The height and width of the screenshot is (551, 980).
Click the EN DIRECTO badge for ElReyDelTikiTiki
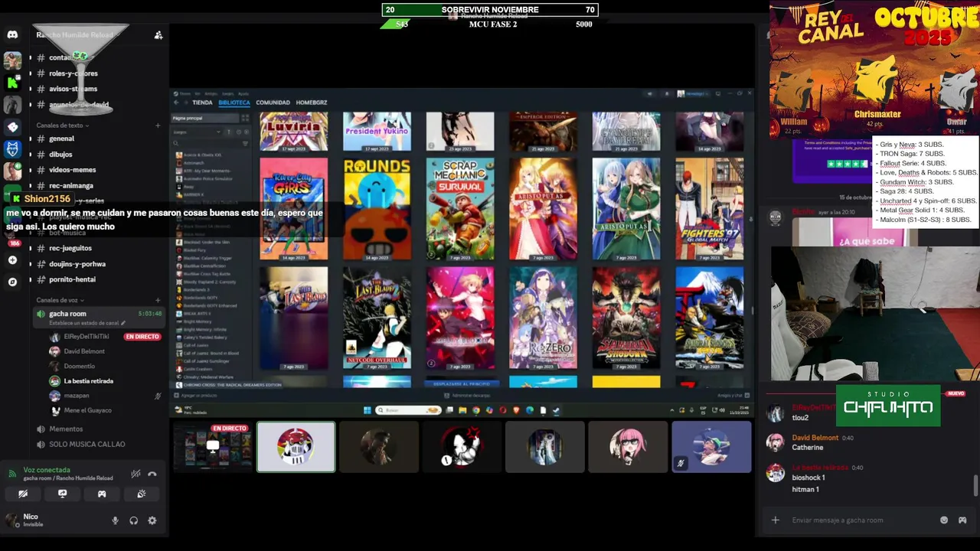coord(142,337)
